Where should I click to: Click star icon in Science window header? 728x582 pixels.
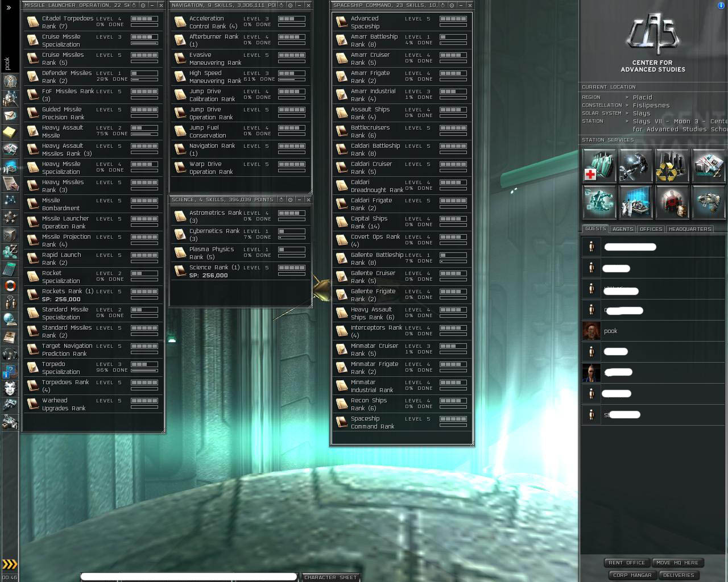[280, 199]
